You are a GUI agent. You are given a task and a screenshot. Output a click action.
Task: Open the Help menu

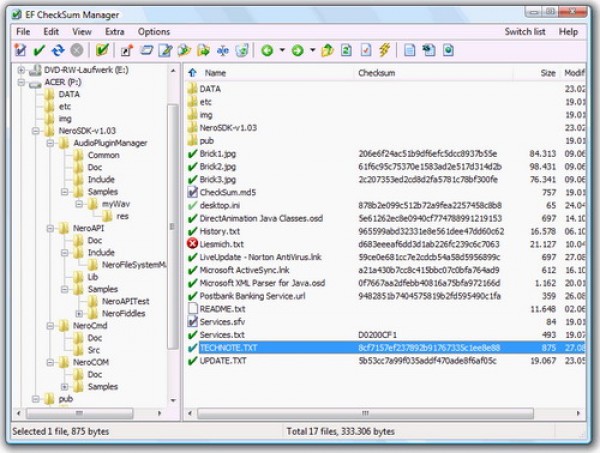tap(568, 31)
